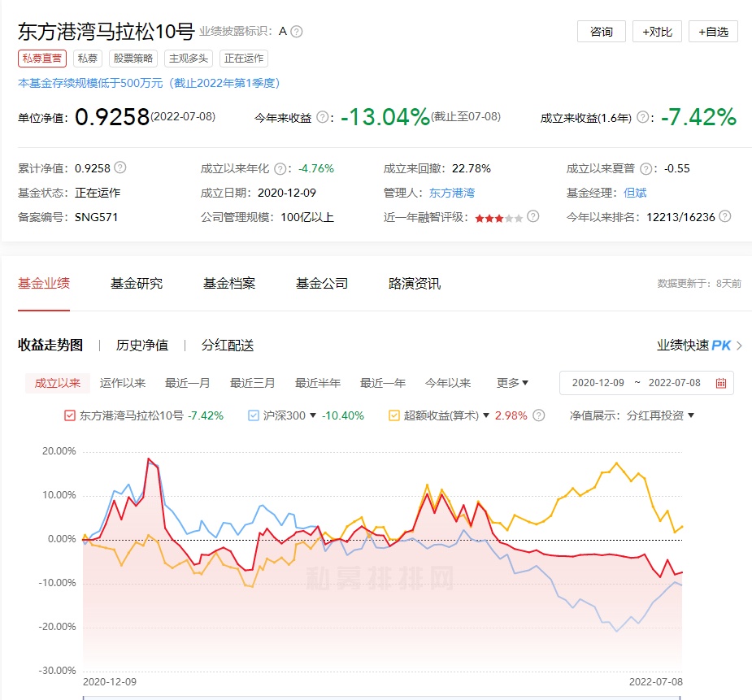Click 成立日期 value 2020-12-09
This screenshot has width=752, height=700.
coord(287,193)
